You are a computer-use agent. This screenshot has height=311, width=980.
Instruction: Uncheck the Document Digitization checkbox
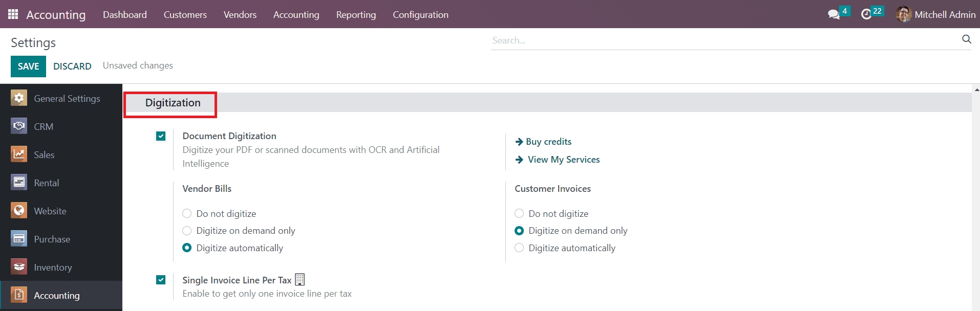click(161, 136)
